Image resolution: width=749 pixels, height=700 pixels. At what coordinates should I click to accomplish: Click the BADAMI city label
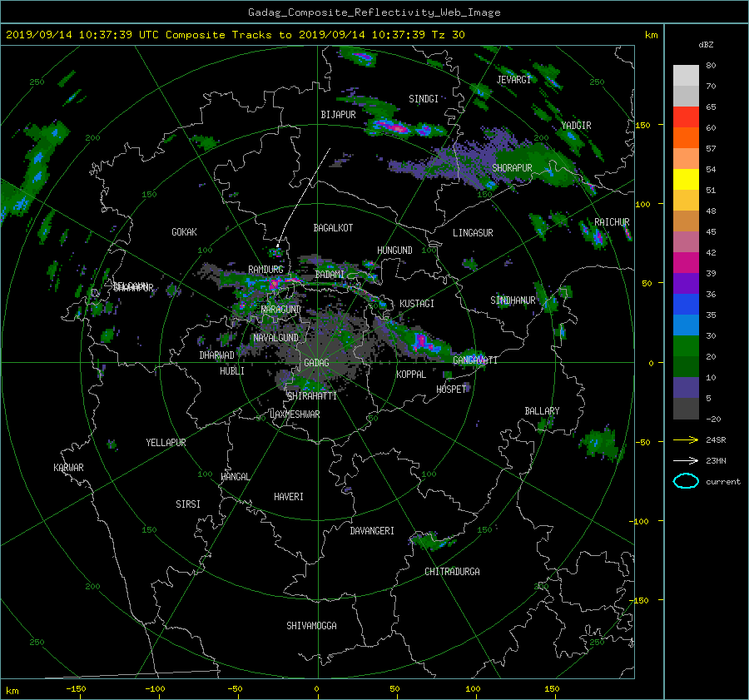330,275
